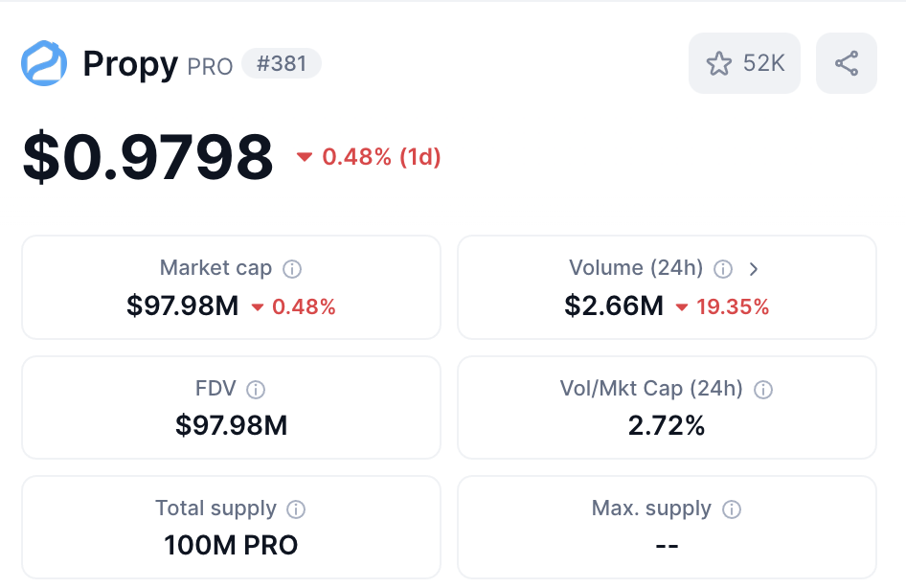Open Market cap info tooltip icon
This screenshot has width=906, height=588.
point(293,269)
